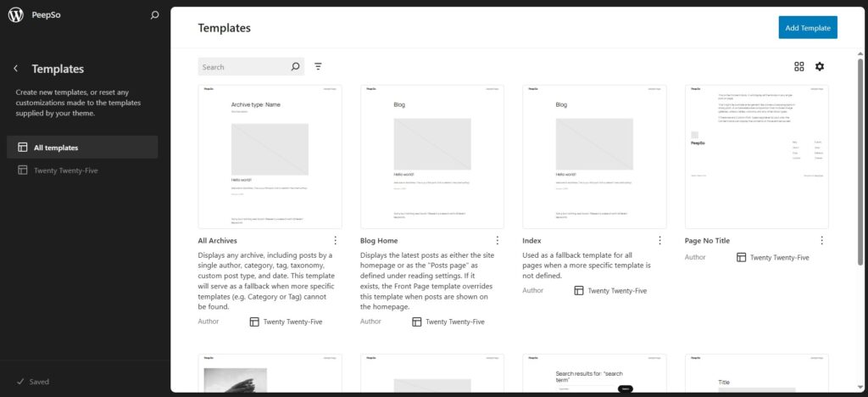Image resolution: width=868 pixels, height=397 pixels.
Task: Click the vertical scrollbar on the right
Action: [861, 170]
